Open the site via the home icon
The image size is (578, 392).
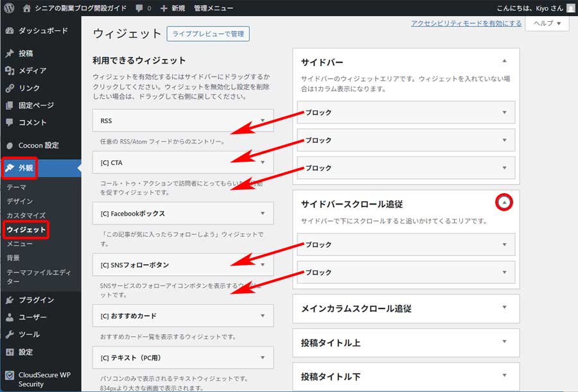tap(26, 8)
